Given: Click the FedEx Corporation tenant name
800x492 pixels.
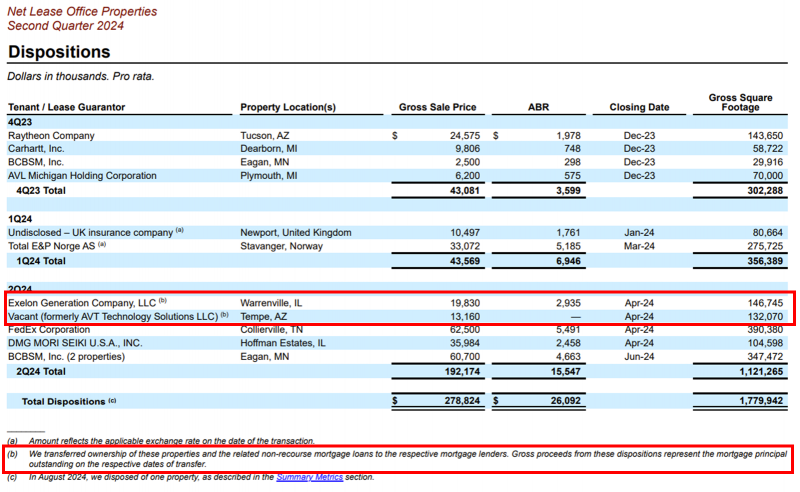Looking at the screenshot, I should (x=49, y=328).
